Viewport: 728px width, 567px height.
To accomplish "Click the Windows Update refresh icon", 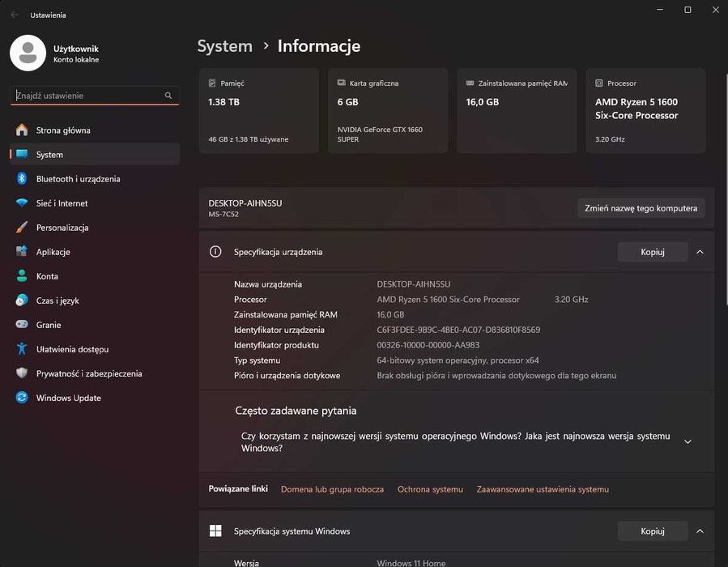I will pos(22,398).
